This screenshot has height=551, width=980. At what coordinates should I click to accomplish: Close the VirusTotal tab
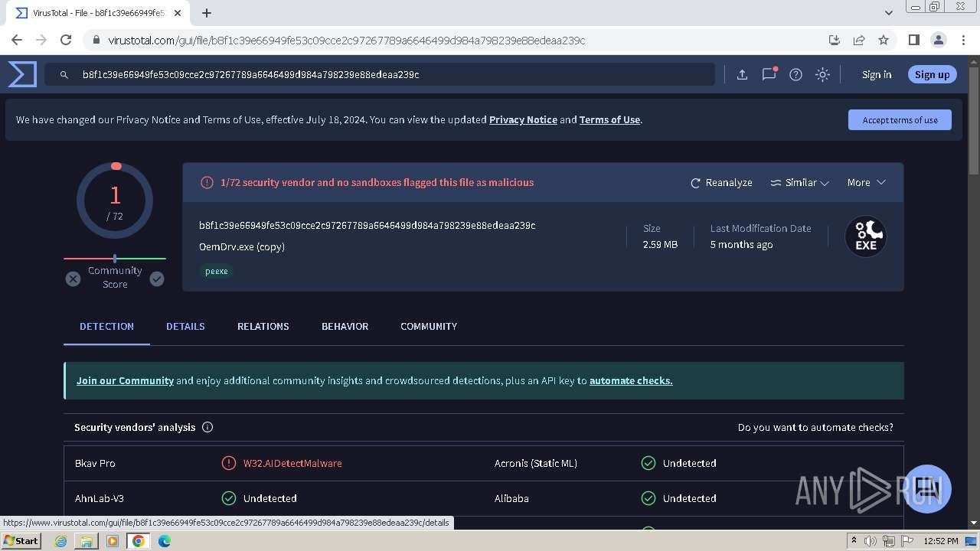[x=177, y=13]
